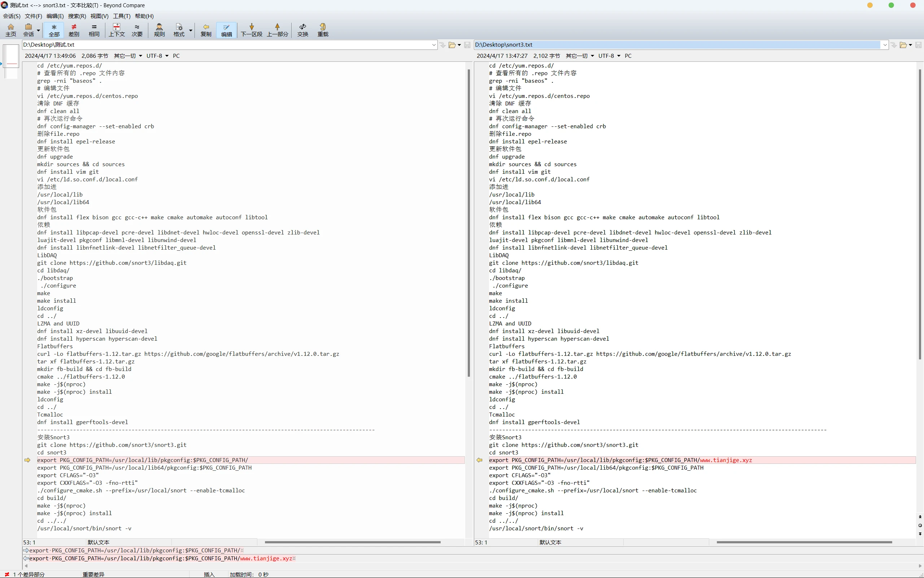
Task: Expand the right file path history dropdown
Action: tap(885, 45)
